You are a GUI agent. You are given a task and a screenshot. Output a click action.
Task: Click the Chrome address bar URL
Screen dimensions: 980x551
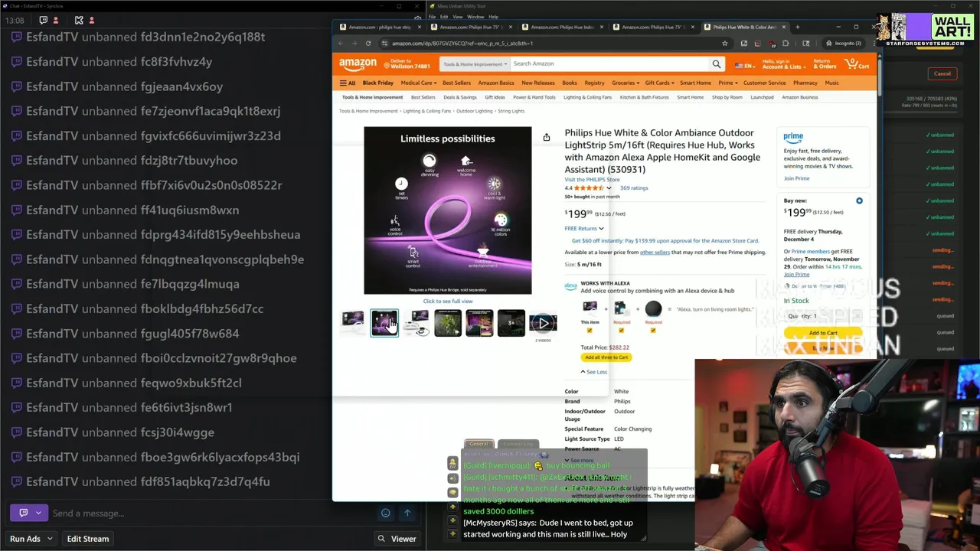pyautogui.click(x=462, y=44)
